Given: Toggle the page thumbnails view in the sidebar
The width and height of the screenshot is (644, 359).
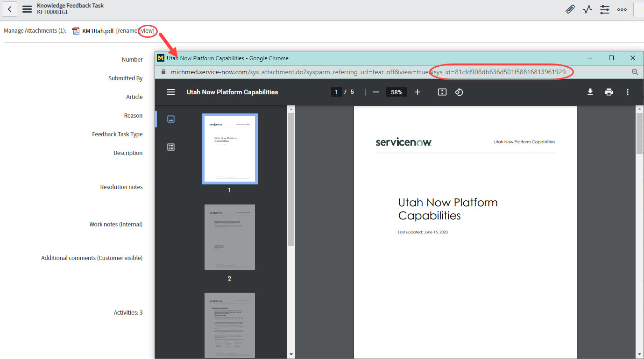Looking at the screenshot, I should click(171, 119).
